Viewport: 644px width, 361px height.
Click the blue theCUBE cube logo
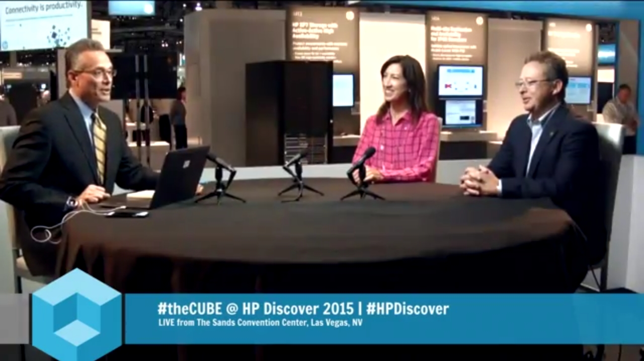(x=76, y=316)
